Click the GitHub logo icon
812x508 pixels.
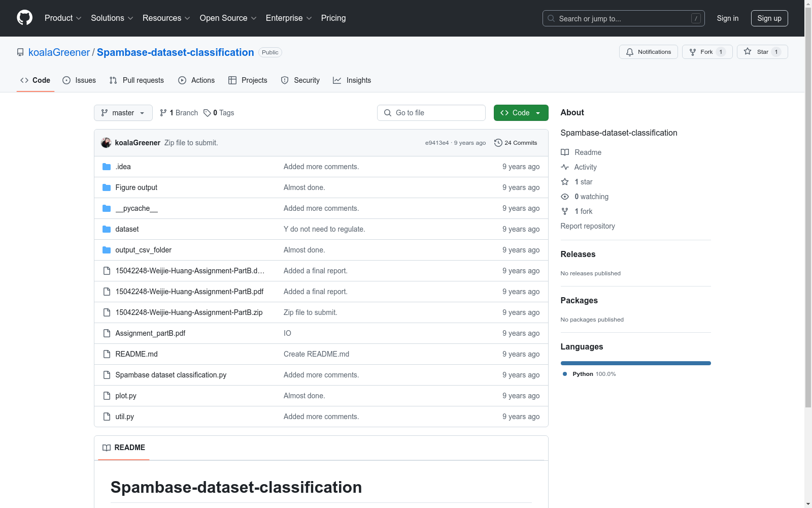tap(24, 18)
